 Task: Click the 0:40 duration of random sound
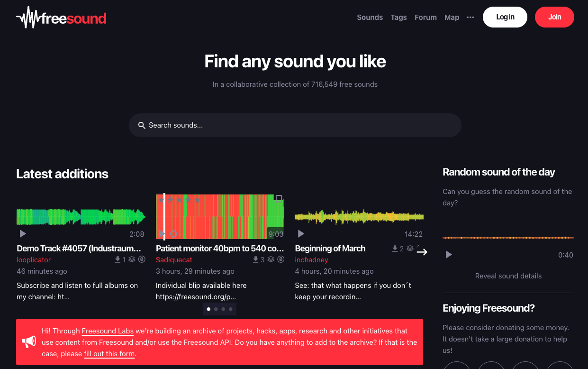[x=566, y=255]
